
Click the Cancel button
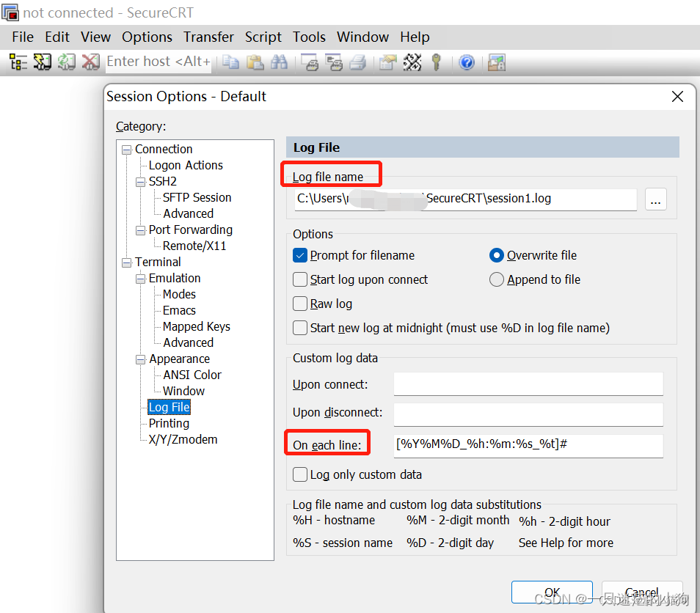(641, 592)
